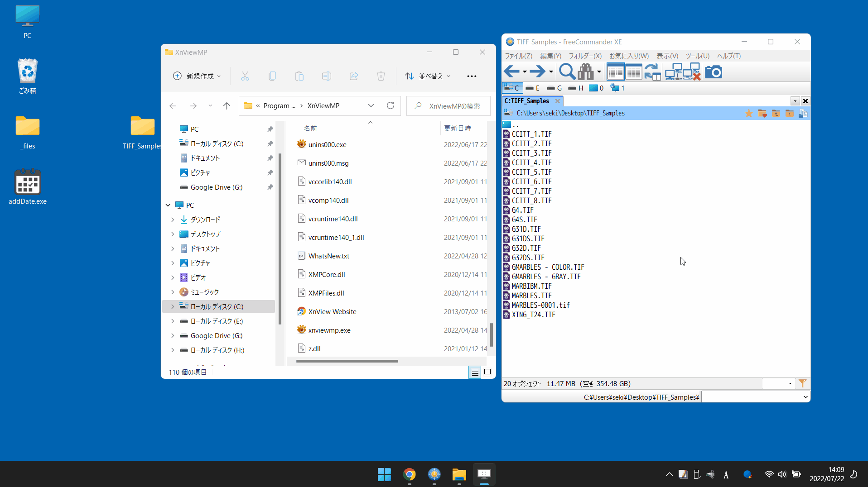Click the binoculars find icon
Viewport: 868px width, 487px height.
click(585, 72)
